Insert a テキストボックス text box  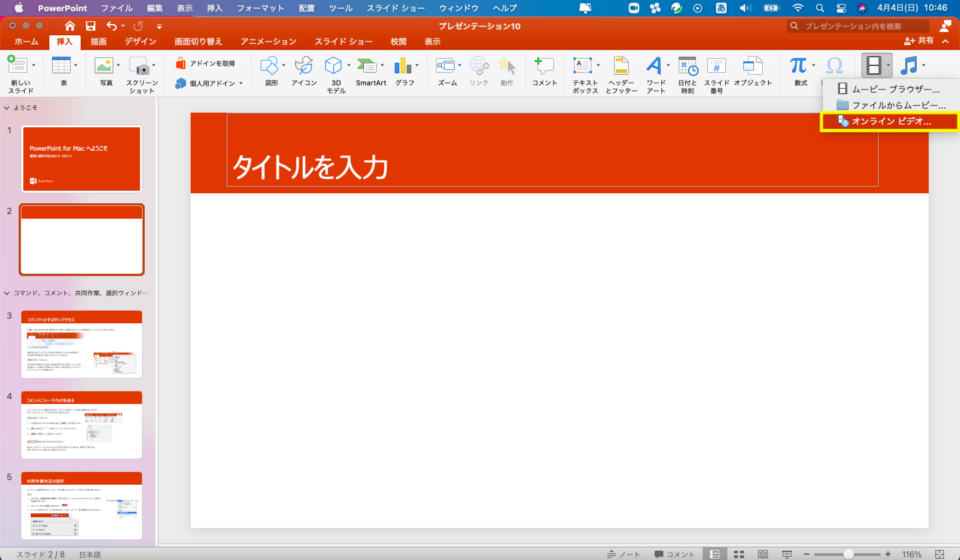583,65
